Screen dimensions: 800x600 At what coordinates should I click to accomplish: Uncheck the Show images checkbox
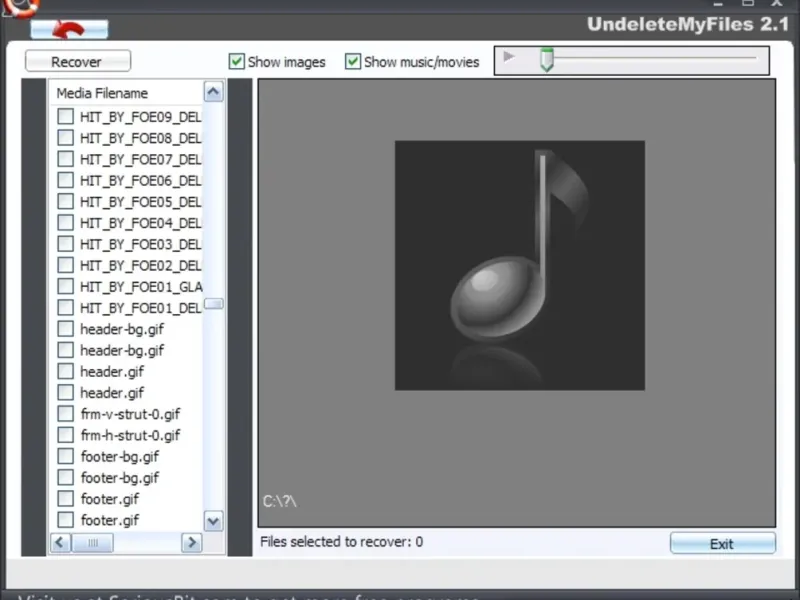[x=236, y=62]
